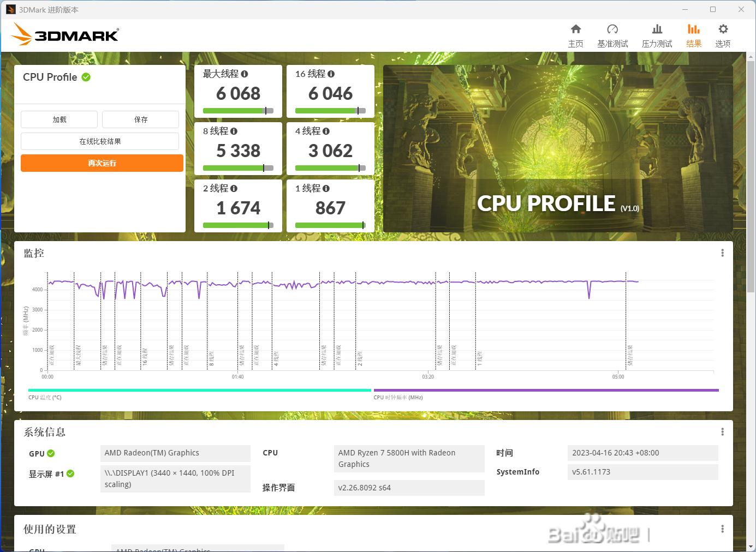Open the 主页 home icon

575,29
